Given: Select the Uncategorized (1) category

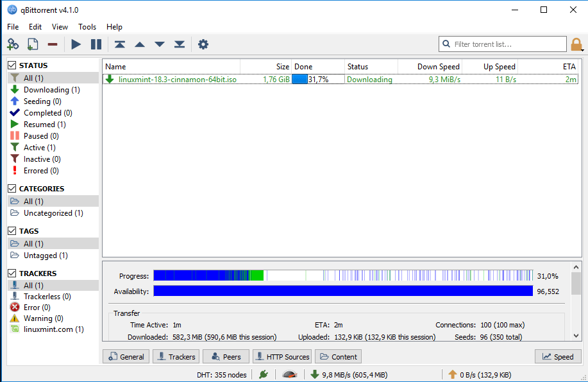Looking at the screenshot, I should pos(53,213).
